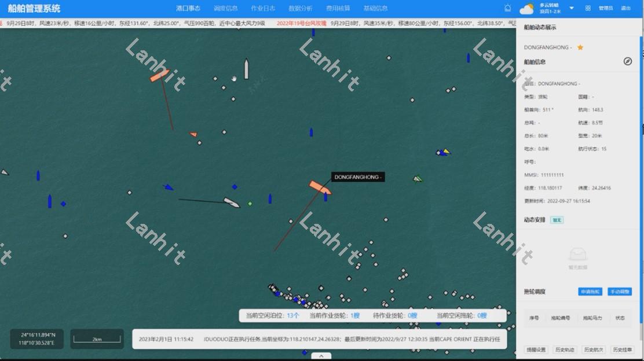Screen dimensions: 644x361
Task: Expand the weather dropdown arrow
Action: pos(572,8)
